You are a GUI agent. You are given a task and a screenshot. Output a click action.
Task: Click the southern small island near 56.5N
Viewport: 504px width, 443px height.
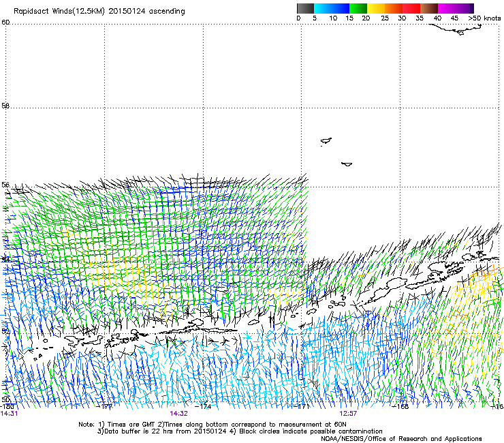pyautogui.click(x=347, y=164)
